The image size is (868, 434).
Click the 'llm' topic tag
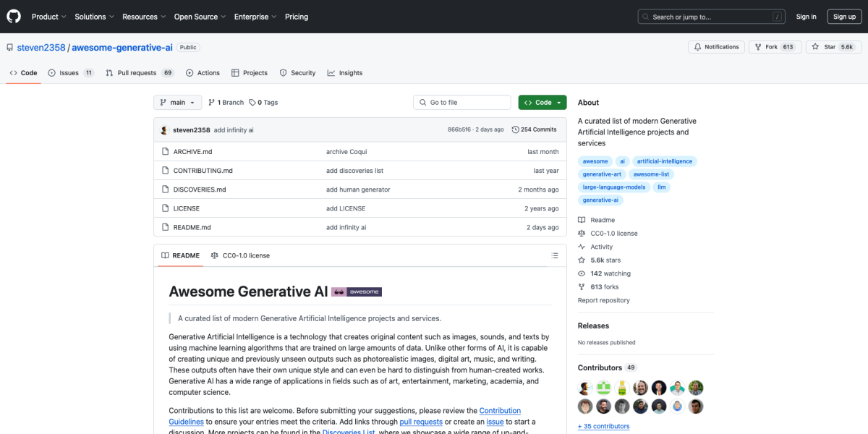[661, 187]
